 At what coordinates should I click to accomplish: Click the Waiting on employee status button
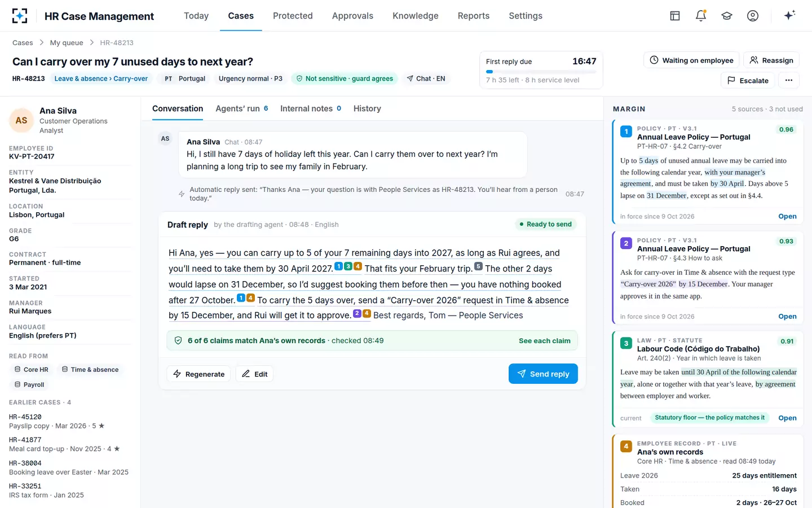point(691,60)
